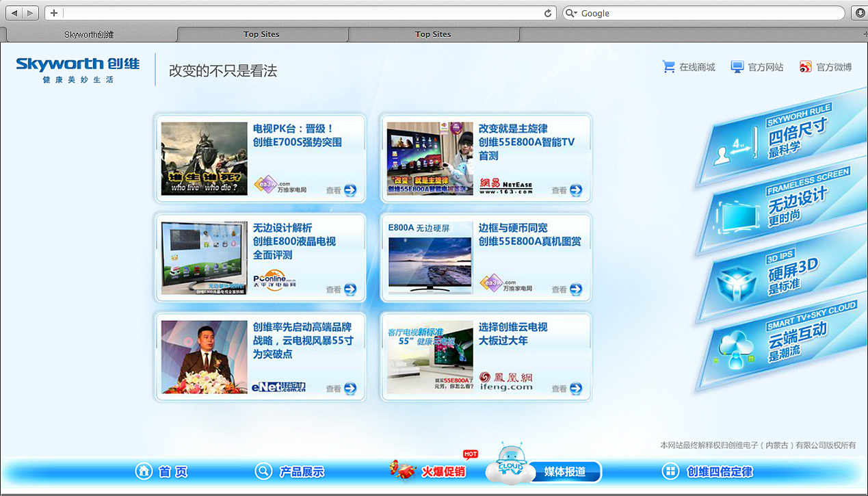Click the arrow icon in 无边设计解析 card
Image resolution: width=868 pixels, height=496 pixels.
350,289
